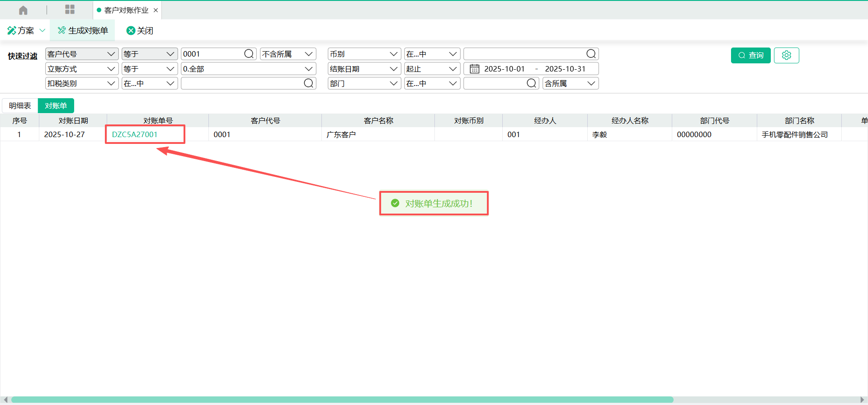Open the calendar icon for 结账日期 range
Viewport: 868px width, 405px height.
pos(474,69)
